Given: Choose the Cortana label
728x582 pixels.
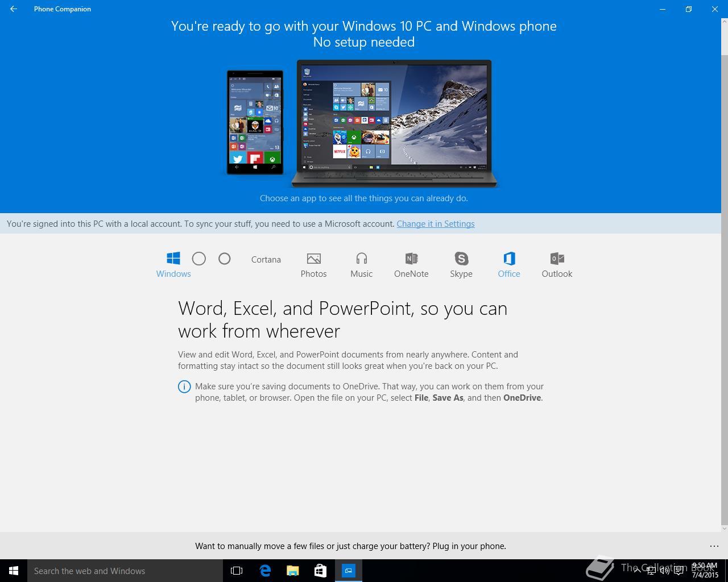Looking at the screenshot, I should 266,259.
